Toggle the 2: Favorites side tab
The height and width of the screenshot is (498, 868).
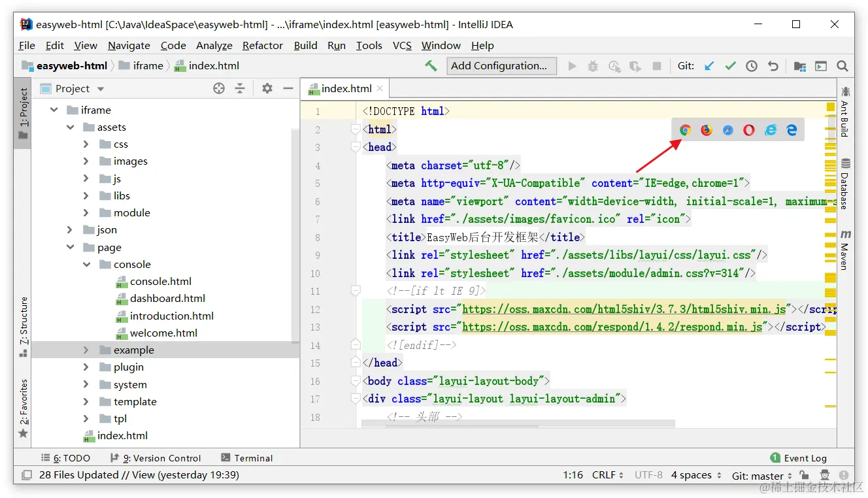23,408
